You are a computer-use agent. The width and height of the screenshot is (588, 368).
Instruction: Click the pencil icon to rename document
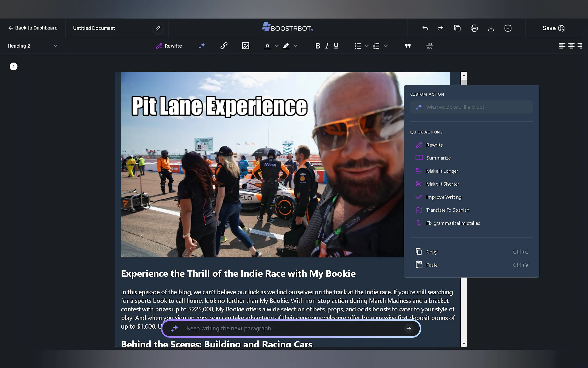[x=158, y=28]
